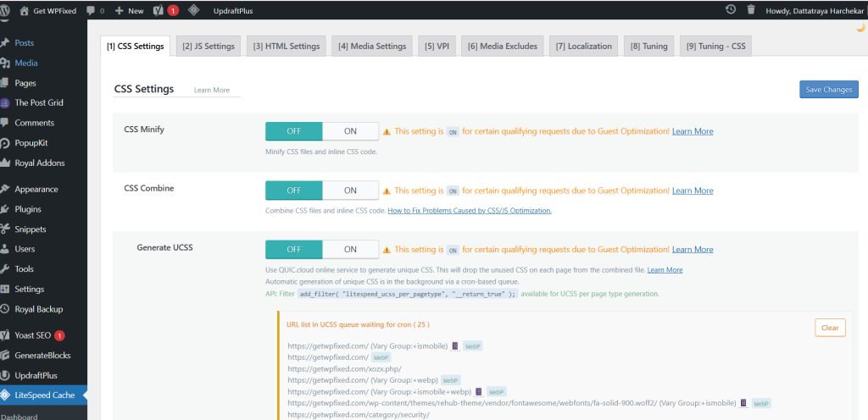Click the Appearance brush icon
Screen dimensions: 868x420
click(5, 189)
